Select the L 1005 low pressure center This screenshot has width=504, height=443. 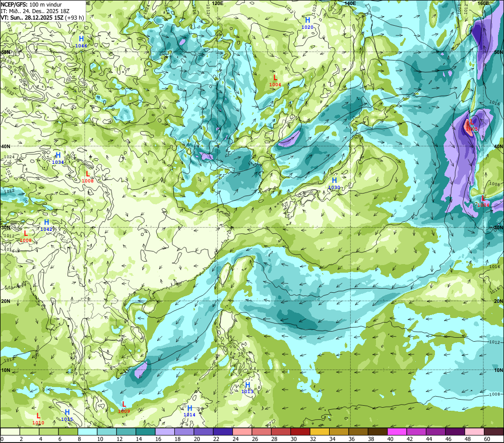(x=472, y=125)
